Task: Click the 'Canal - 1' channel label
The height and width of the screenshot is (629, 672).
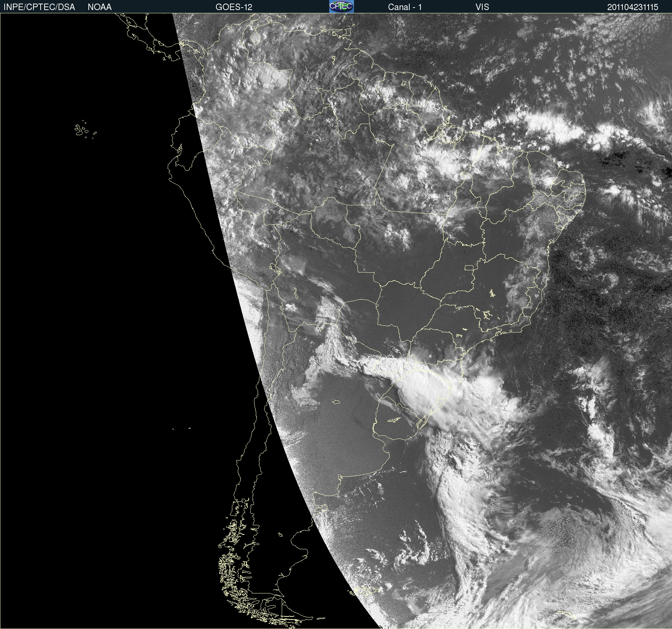Action: tap(405, 7)
